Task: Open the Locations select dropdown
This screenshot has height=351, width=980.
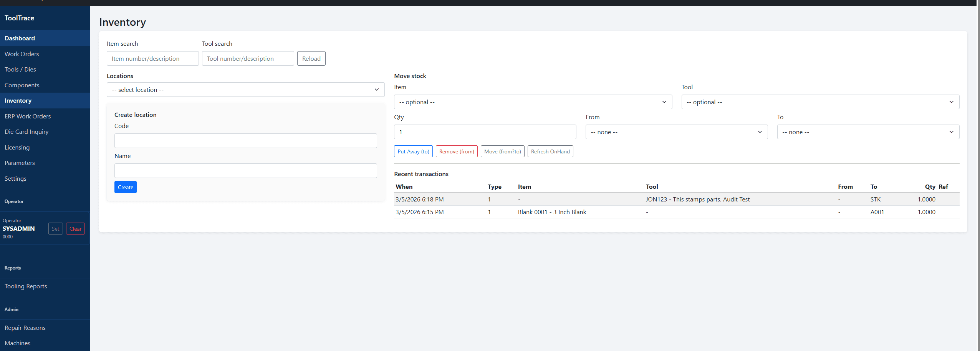Action: click(x=245, y=90)
